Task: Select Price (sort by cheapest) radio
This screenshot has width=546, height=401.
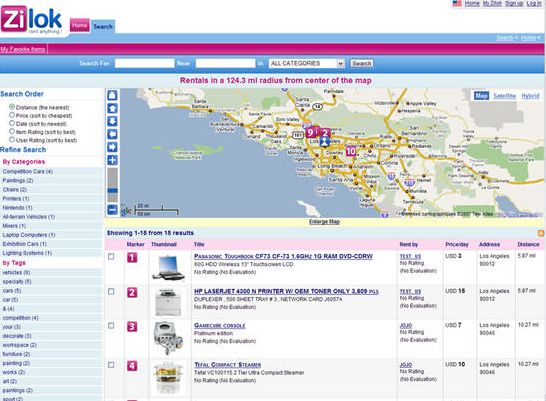Action: pos(12,115)
